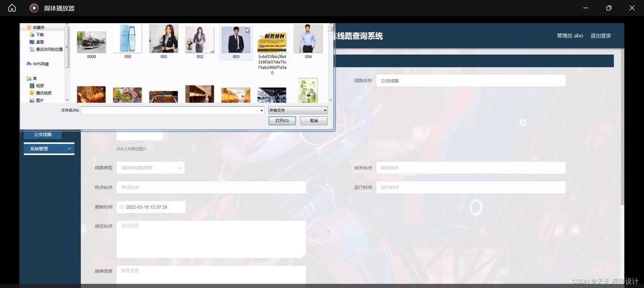Image resolution: width=644 pixels, height=288 pixels.
Task: Click the route image upload box
Action: pos(140,136)
